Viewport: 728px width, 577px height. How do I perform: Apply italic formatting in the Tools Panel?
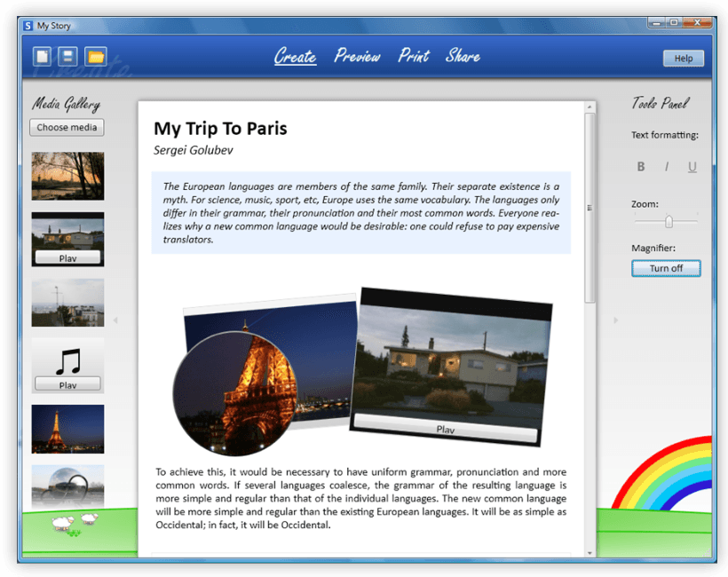(666, 166)
